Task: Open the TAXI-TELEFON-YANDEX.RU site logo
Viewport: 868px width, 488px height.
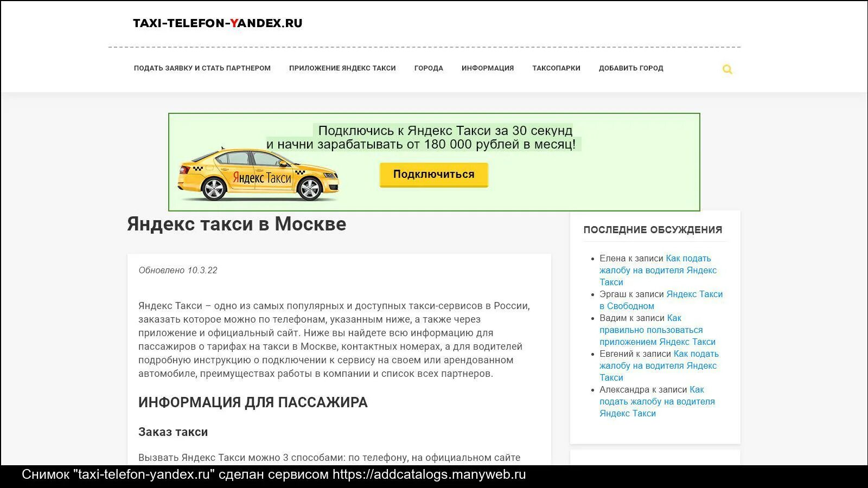Action: pyautogui.click(x=218, y=23)
